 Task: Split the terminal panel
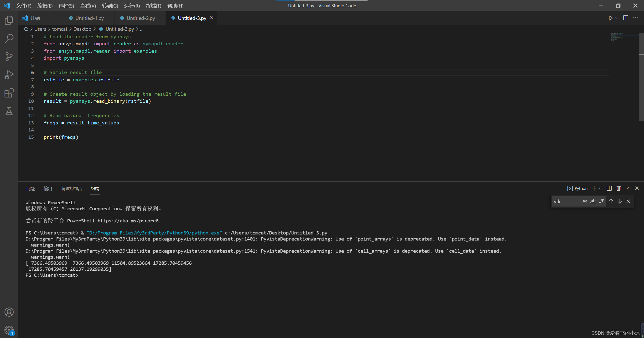(x=609, y=188)
